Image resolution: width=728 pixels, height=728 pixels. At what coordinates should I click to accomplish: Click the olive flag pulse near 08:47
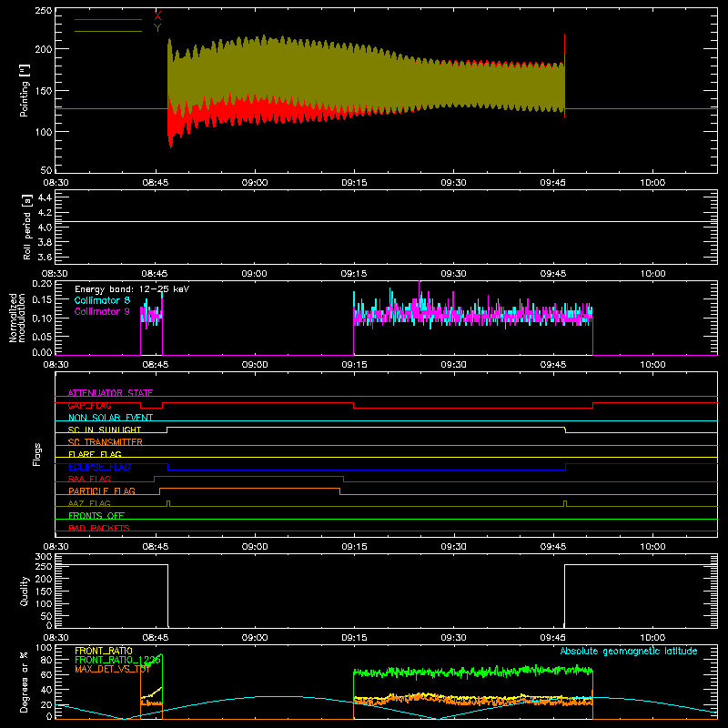click(168, 503)
